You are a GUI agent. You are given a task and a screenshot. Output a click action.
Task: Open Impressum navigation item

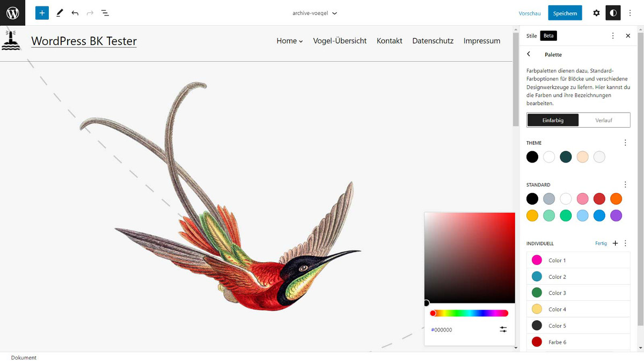[482, 41]
